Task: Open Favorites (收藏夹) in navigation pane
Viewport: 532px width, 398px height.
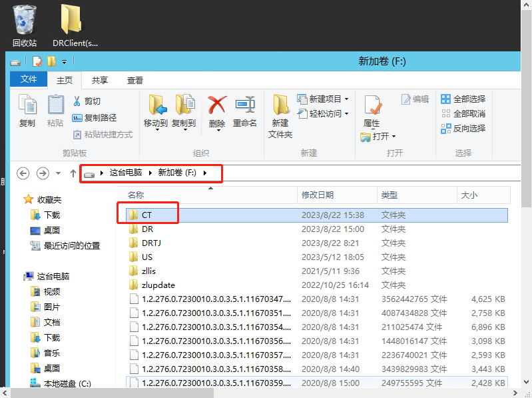Action: pyautogui.click(x=43, y=200)
